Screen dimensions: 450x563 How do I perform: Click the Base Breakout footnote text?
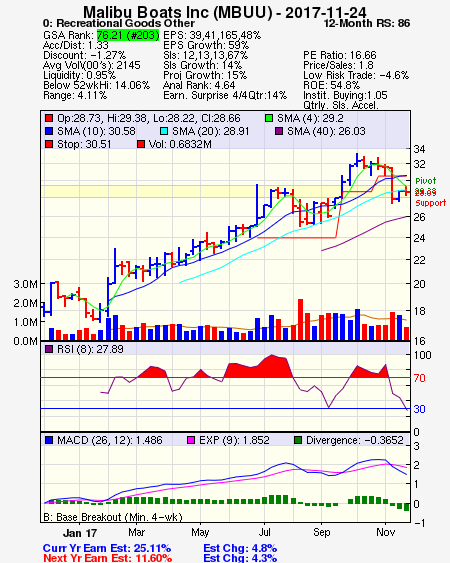(x=113, y=517)
